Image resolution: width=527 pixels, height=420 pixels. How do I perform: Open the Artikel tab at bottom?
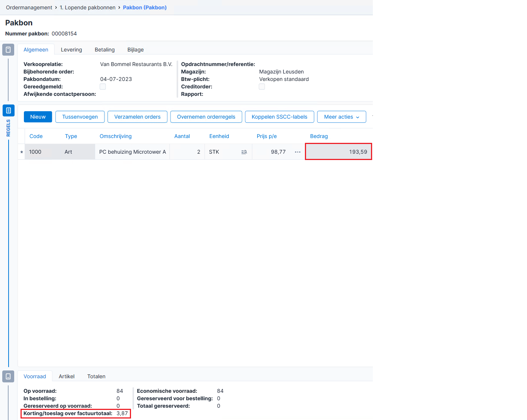[x=67, y=376]
